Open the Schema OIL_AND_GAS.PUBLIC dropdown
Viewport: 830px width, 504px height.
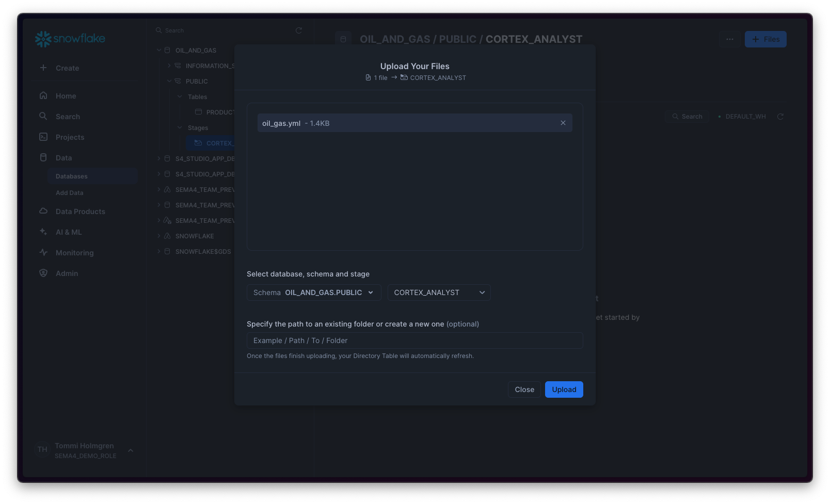coord(314,292)
